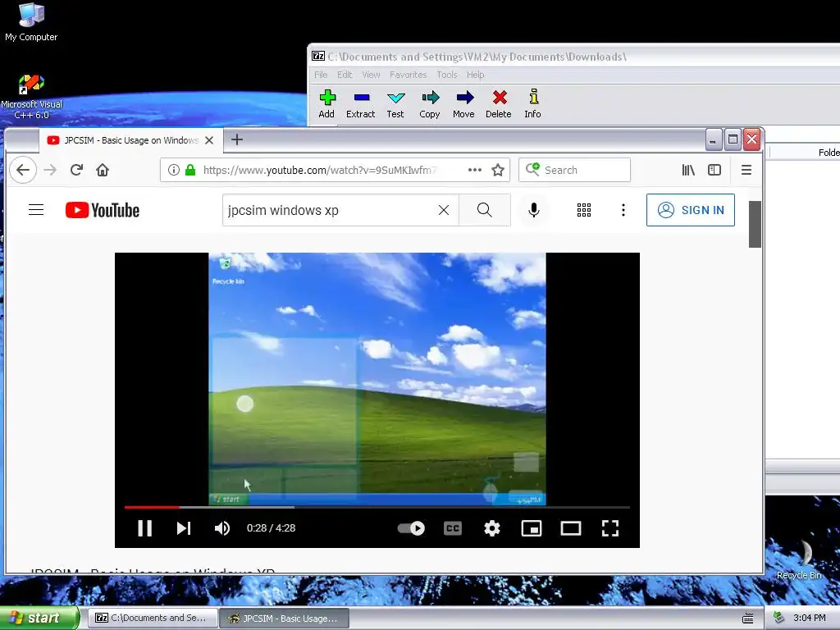The width and height of the screenshot is (840, 630).
Task: Clear the YouTube search text
Action: [444, 210]
